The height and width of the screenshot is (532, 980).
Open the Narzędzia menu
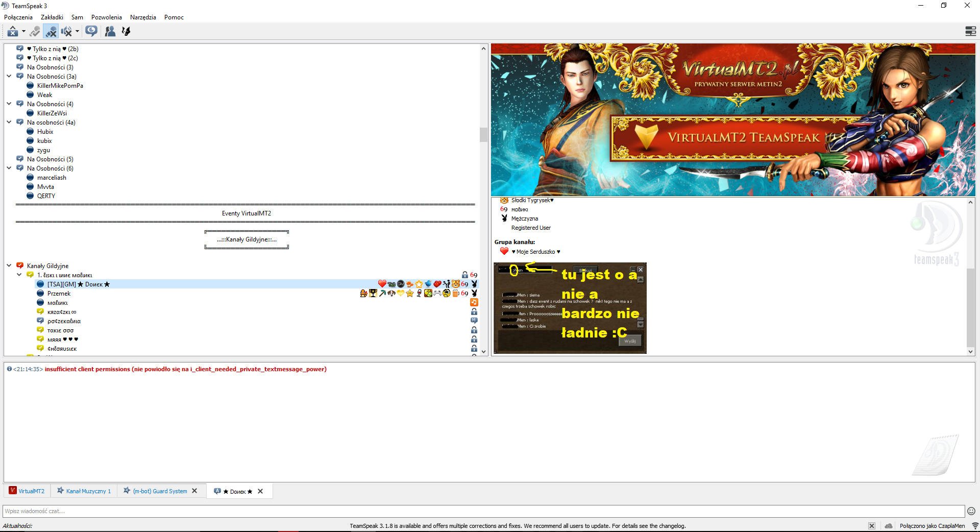coord(143,17)
